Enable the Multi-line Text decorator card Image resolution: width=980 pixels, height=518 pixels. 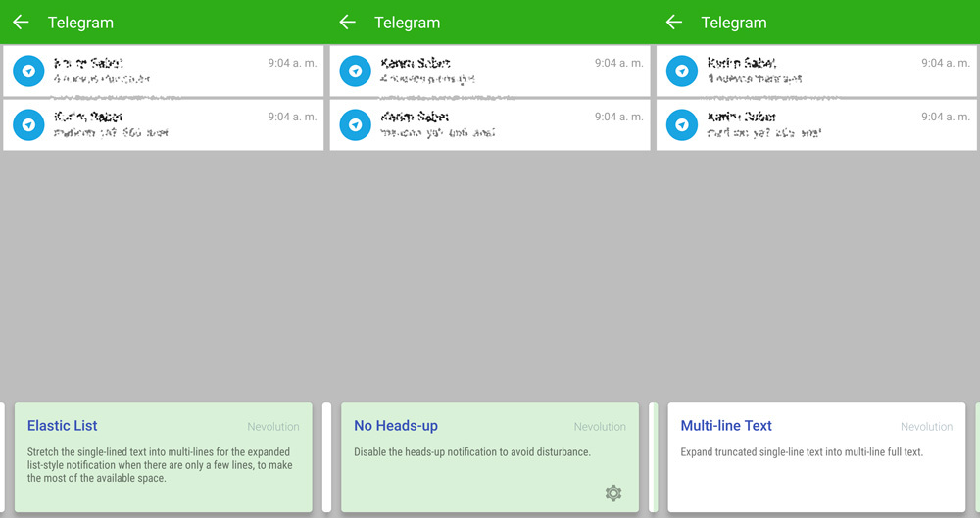[815, 457]
